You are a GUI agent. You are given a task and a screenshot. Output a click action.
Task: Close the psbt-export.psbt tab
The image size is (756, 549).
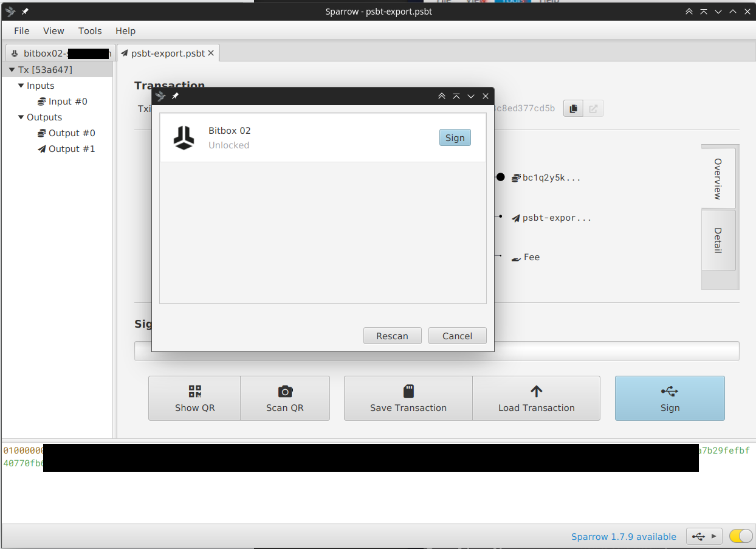(211, 54)
